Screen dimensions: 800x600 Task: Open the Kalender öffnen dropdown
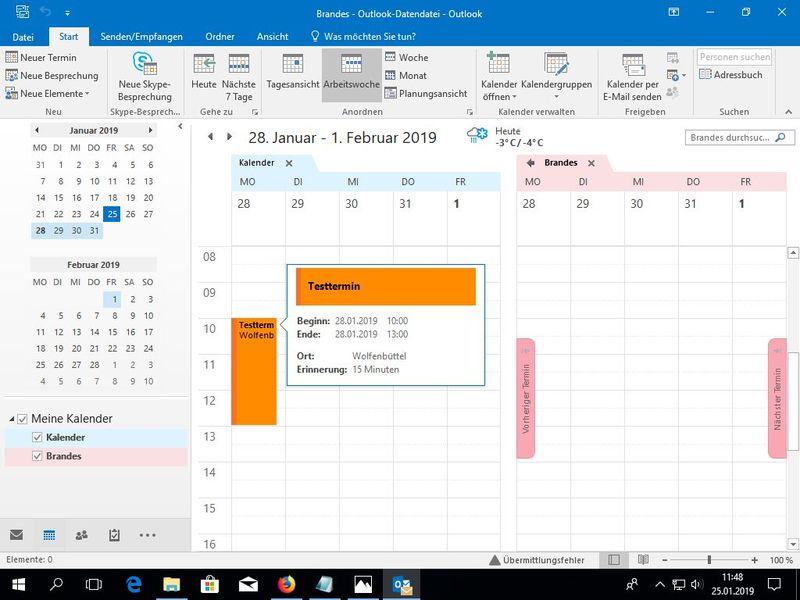point(499,77)
